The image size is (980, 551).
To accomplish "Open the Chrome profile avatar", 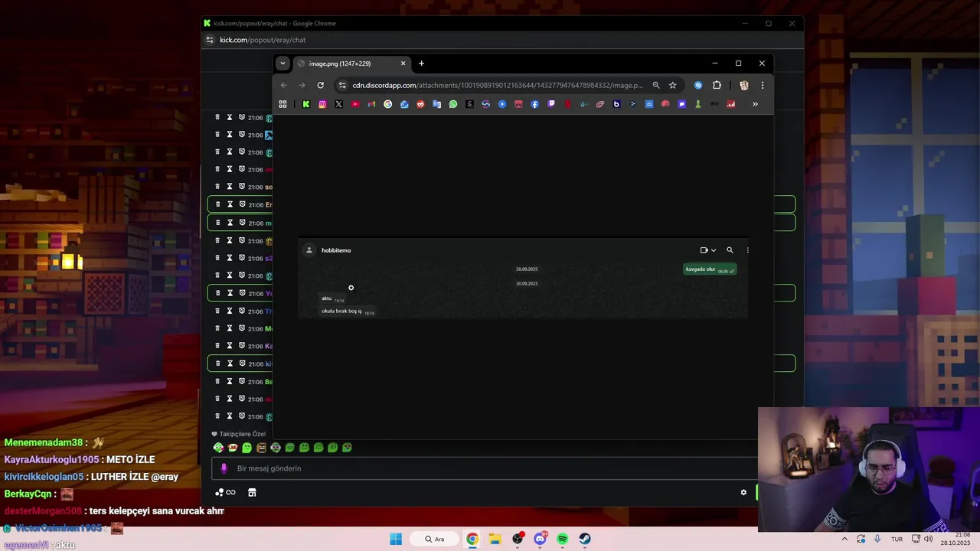I will tap(743, 85).
